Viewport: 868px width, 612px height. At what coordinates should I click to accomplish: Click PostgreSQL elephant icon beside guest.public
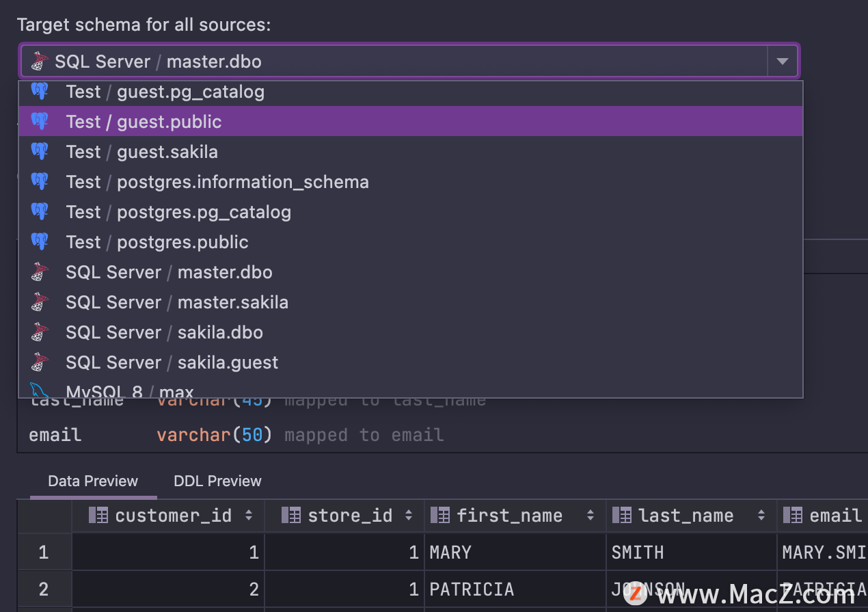pyautogui.click(x=40, y=122)
